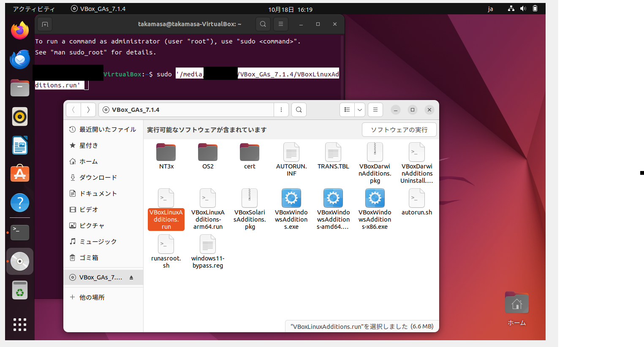This screenshot has height=347, width=644.
Task: Switch file manager to list view
Action: tap(347, 110)
